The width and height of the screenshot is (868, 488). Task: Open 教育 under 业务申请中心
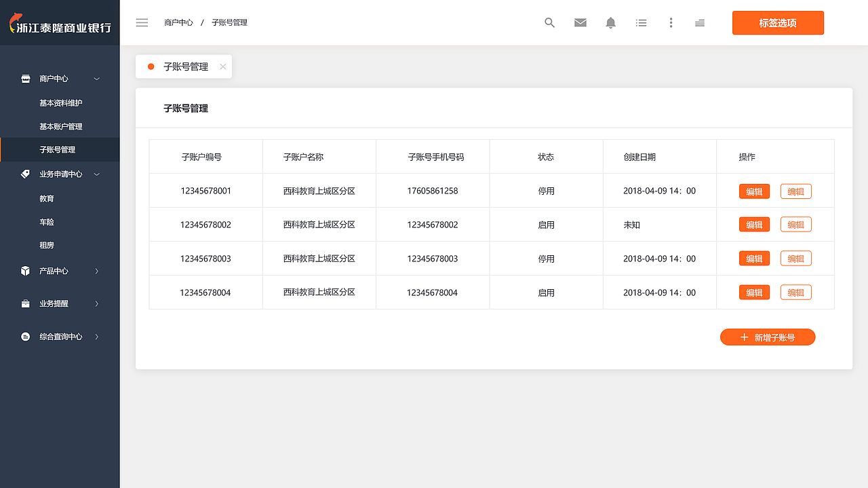(47, 199)
